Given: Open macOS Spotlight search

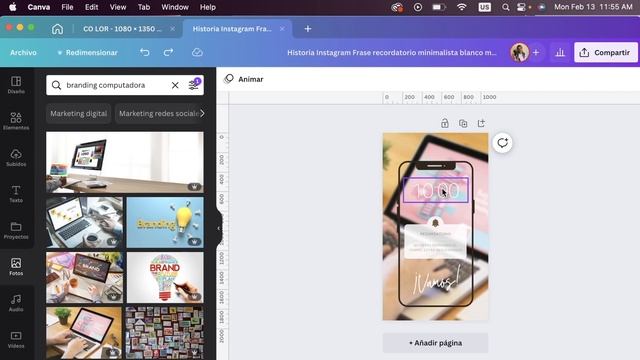Looking at the screenshot, I should pos(505,7).
